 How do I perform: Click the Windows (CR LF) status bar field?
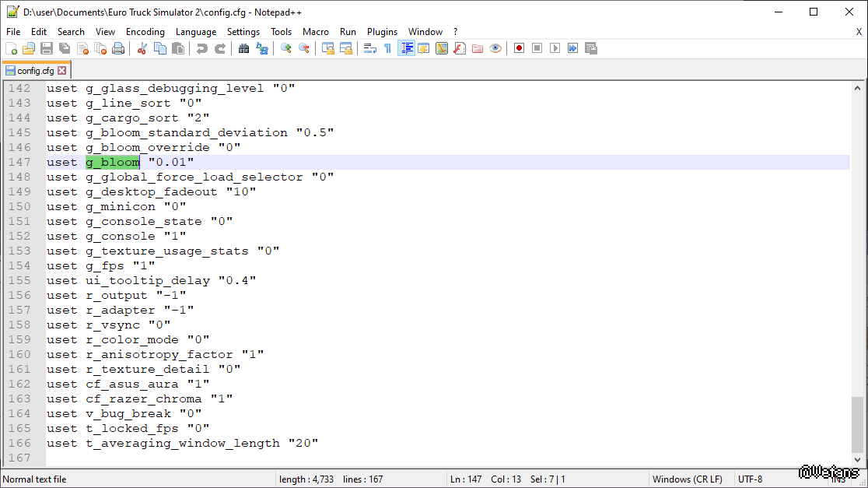pos(687,479)
